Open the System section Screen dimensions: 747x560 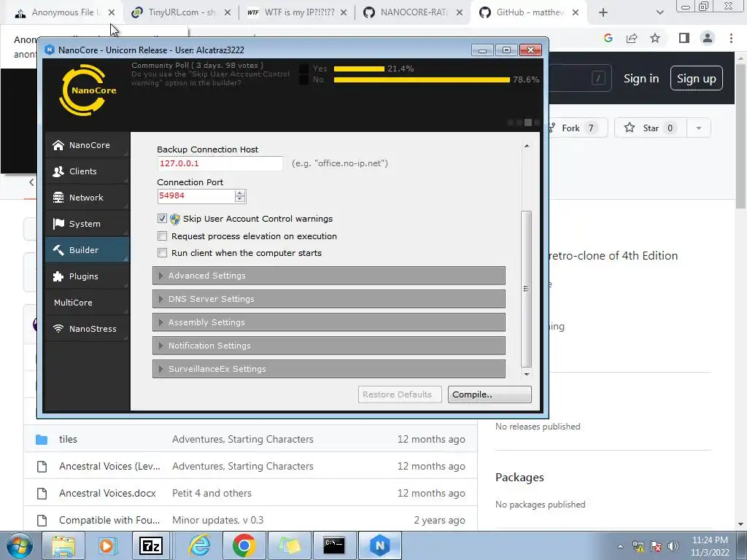pyautogui.click(x=88, y=224)
